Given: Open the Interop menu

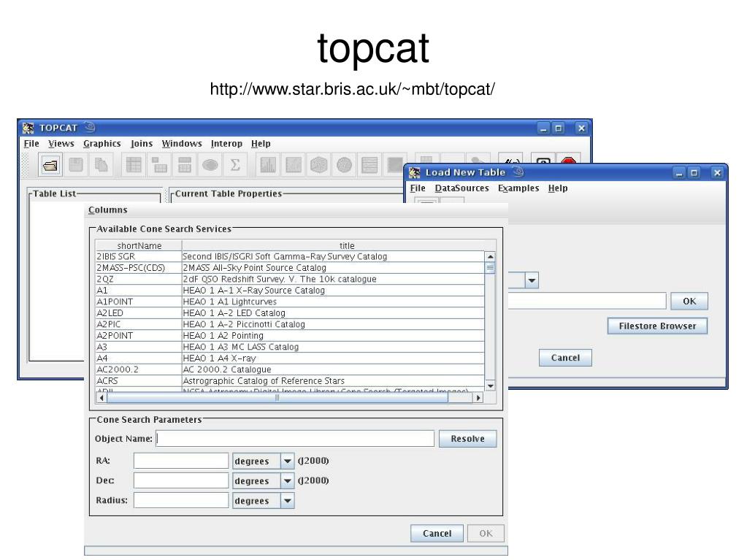Looking at the screenshot, I should (226, 144).
